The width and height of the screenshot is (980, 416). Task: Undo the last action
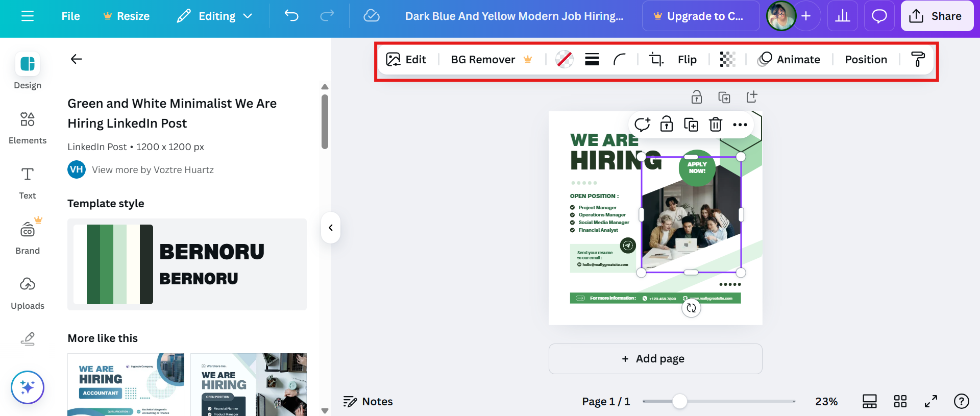point(291,16)
